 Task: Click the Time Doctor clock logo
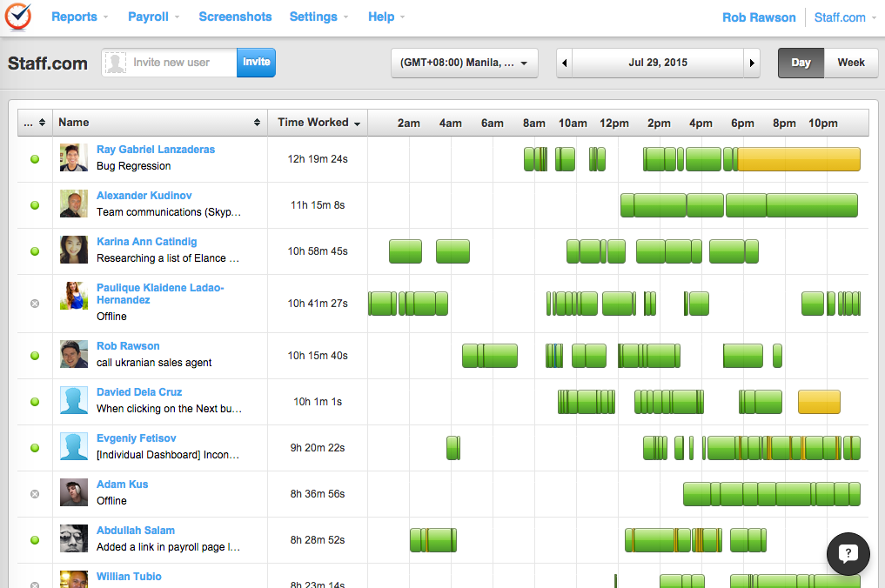(x=18, y=17)
